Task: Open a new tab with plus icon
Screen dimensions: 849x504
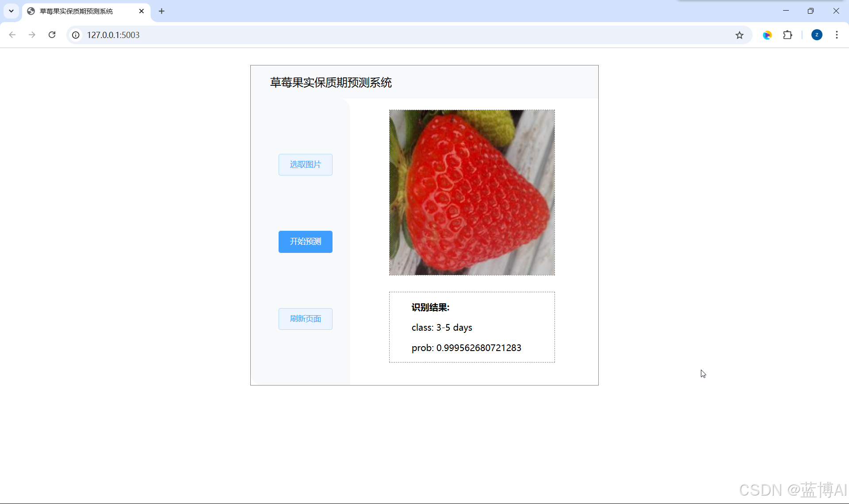Action: point(162,11)
